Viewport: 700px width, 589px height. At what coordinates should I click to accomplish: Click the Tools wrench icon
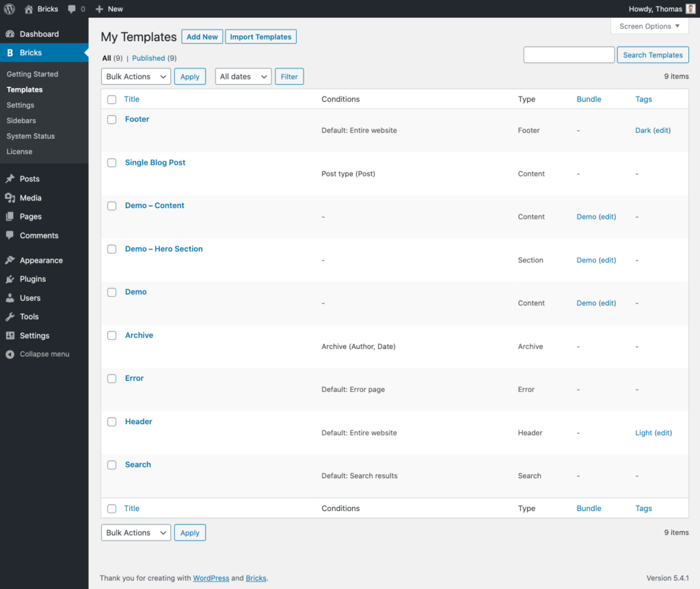(x=10, y=317)
